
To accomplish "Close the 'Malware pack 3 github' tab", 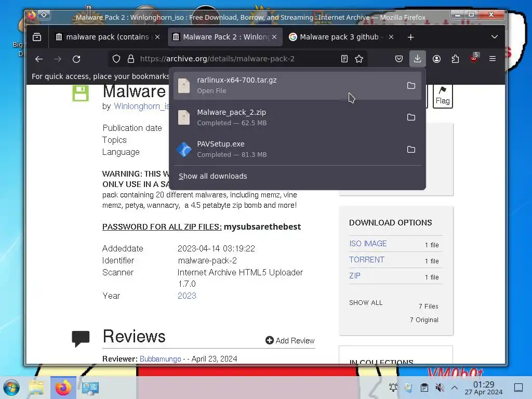I will (391, 37).
